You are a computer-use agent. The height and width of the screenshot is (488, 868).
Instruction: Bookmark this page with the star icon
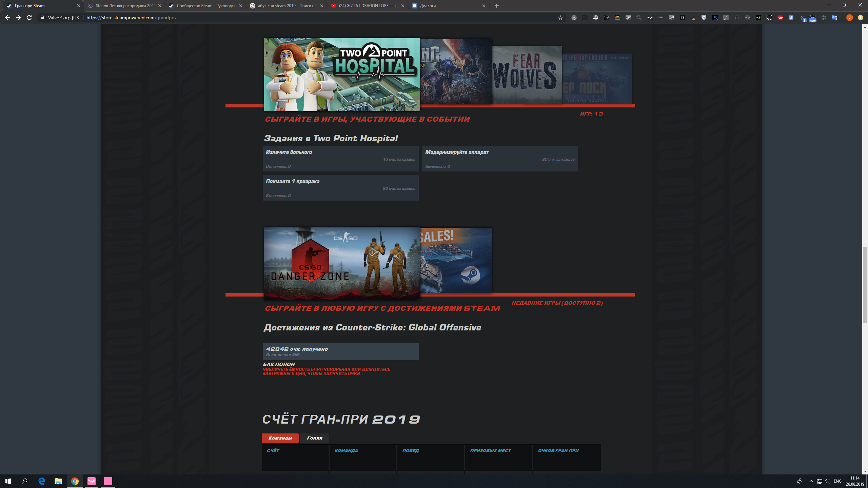point(560,18)
